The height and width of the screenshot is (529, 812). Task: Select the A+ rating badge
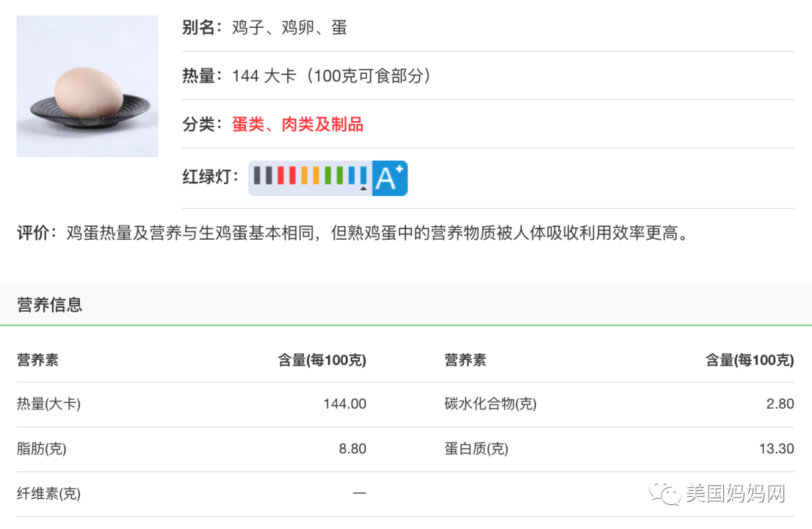pyautogui.click(x=390, y=178)
